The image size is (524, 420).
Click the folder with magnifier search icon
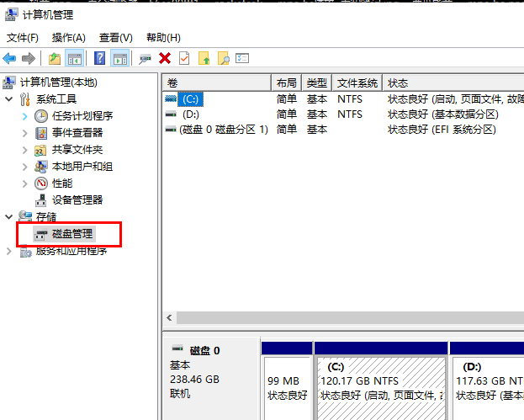click(223, 59)
